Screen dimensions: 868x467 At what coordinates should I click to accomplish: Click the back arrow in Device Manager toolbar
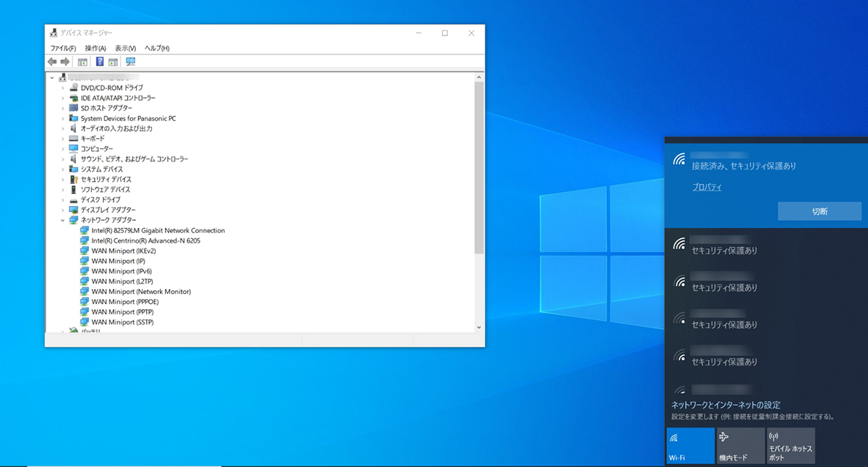[x=52, y=62]
